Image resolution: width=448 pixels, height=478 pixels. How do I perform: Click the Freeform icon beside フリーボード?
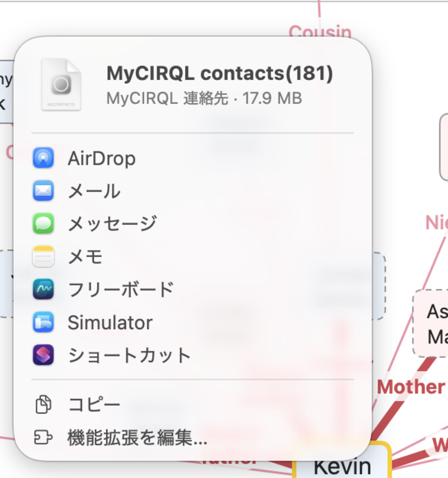tap(43, 289)
